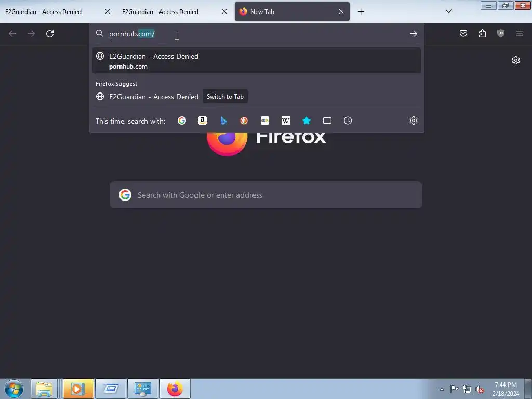Search this time with Wikipedia

[286, 121]
